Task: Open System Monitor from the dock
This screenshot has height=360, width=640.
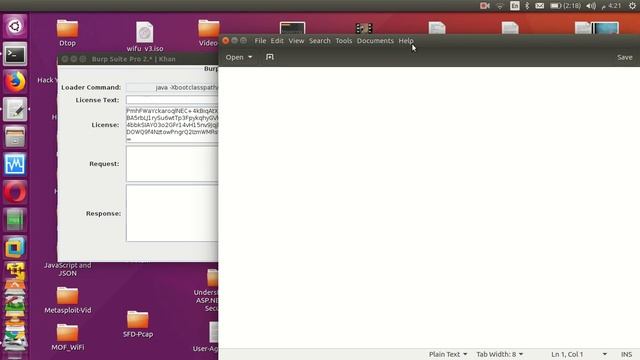Action: click(x=15, y=164)
